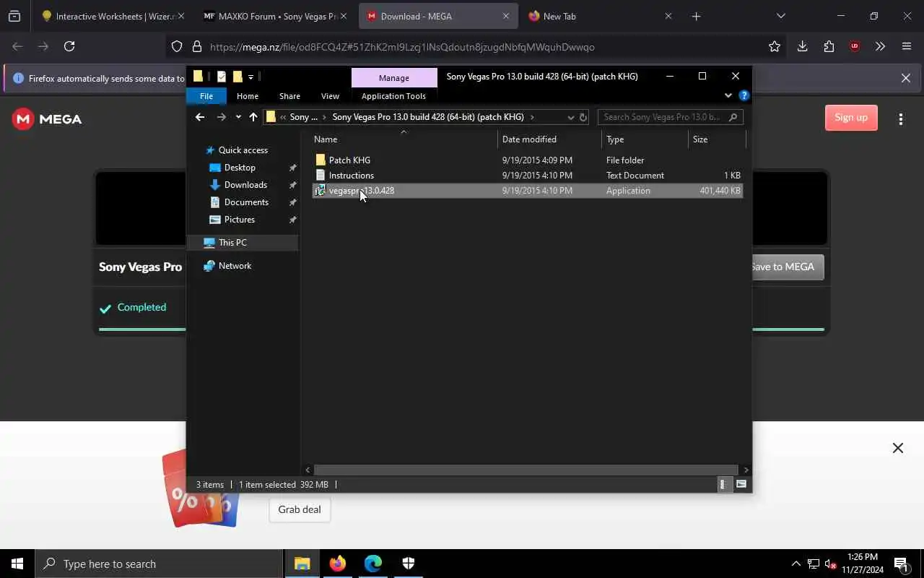
Task: Bookmark this page with the star
Action: click(775, 46)
